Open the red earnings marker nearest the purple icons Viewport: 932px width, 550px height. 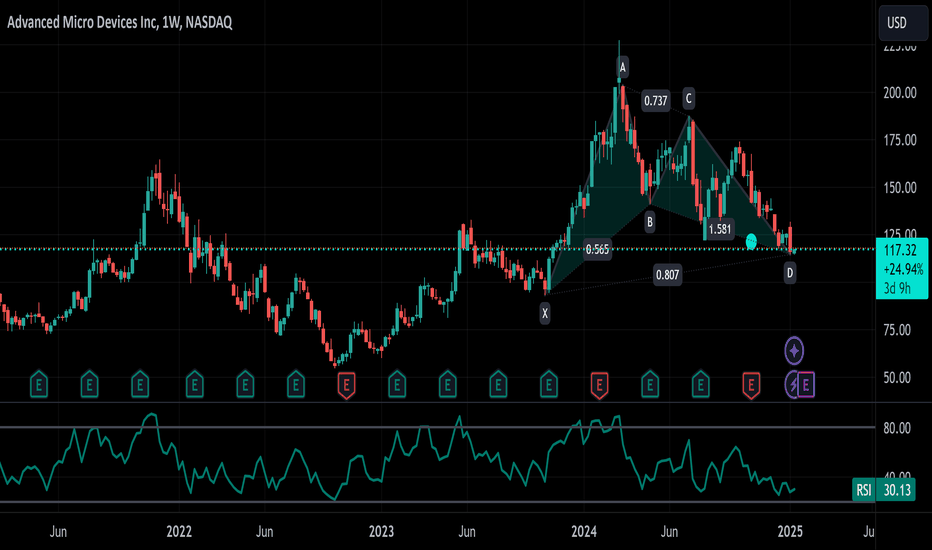coord(751,385)
